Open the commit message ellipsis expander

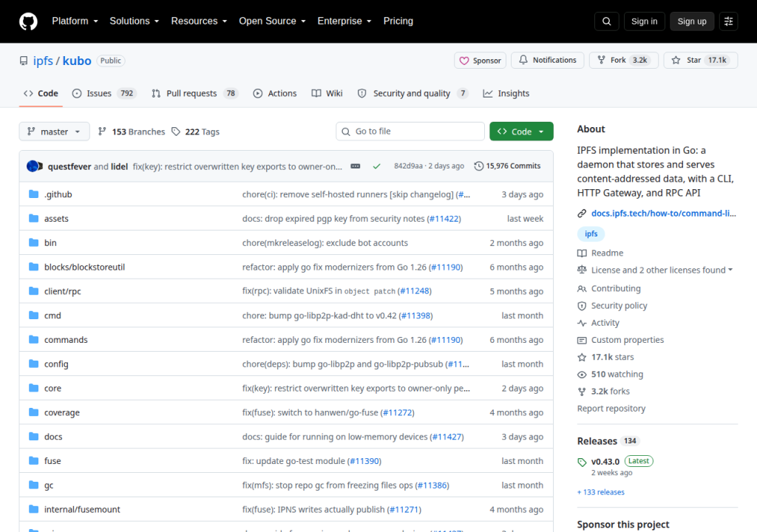point(356,166)
